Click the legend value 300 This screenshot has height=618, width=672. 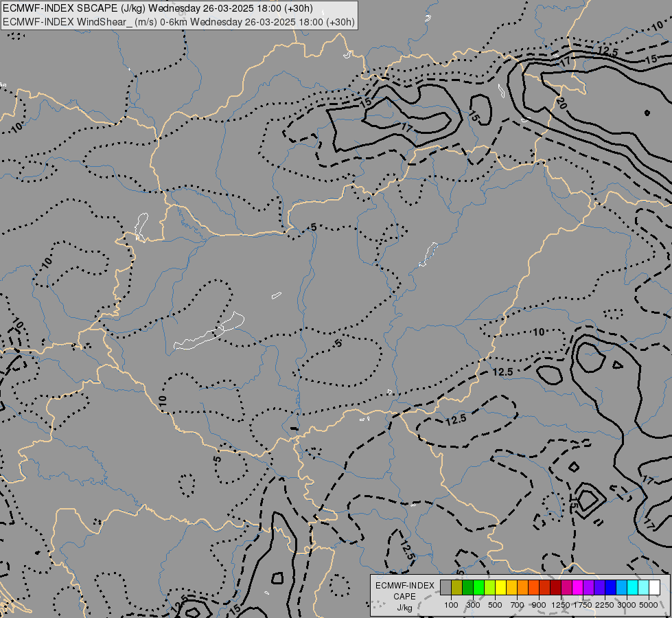[473, 605]
